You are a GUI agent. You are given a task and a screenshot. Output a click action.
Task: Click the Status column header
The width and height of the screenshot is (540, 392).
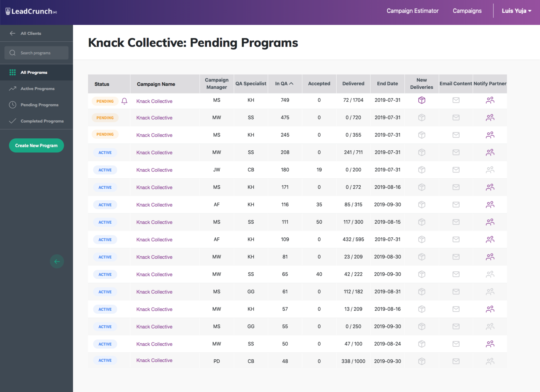[109, 84]
